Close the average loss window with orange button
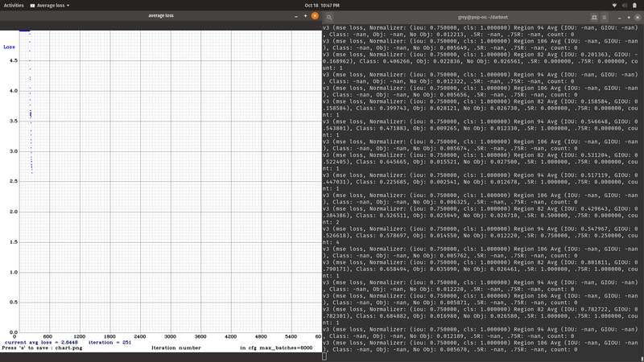Image resolution: width=644 pixels, height=362 pixels. [x=315, y=15]
